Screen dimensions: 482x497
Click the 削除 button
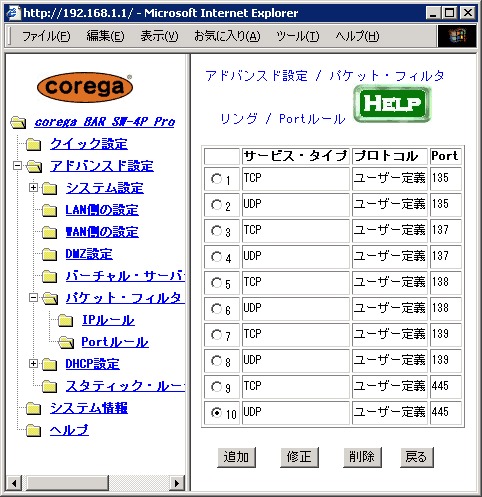click(362, 457)
